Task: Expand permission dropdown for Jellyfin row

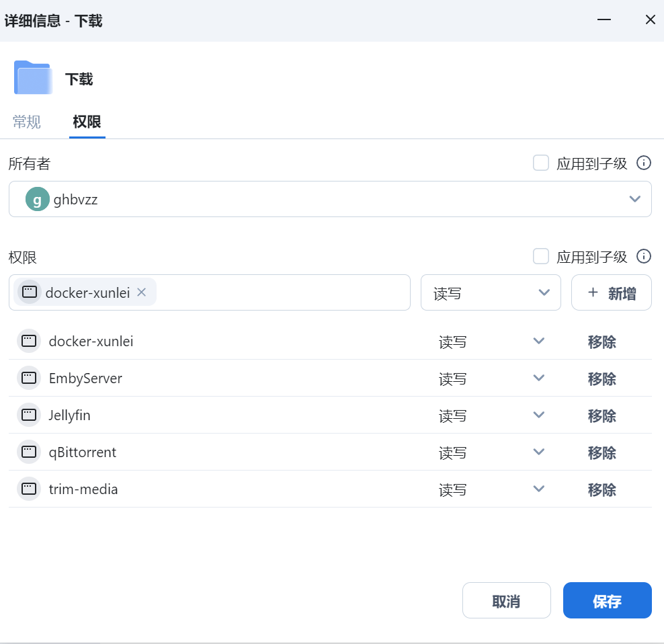Action: [538, 415]
